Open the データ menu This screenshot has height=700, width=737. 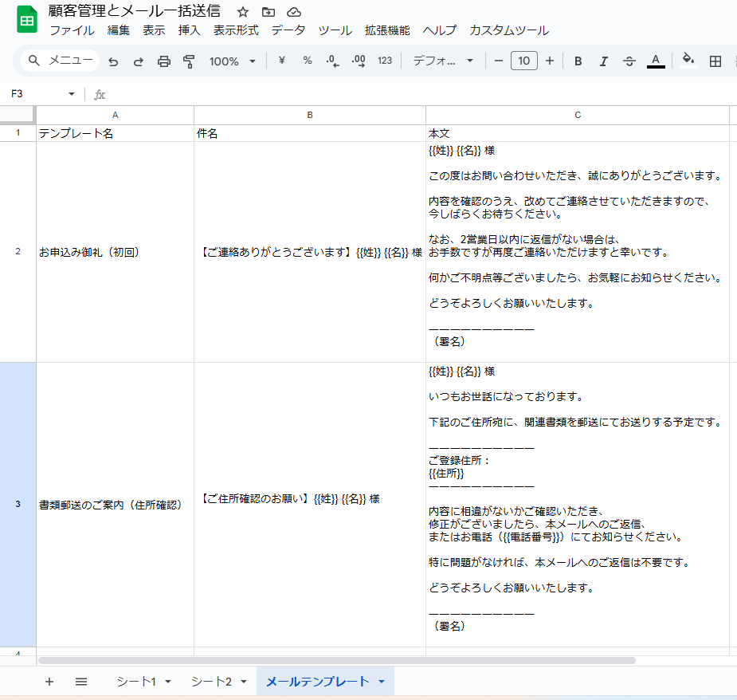tap(288, 30)
